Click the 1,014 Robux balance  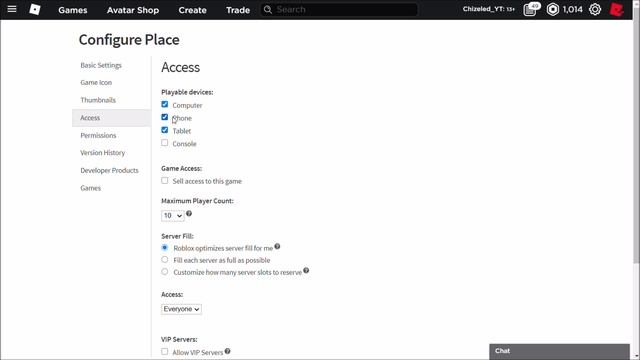573,9
